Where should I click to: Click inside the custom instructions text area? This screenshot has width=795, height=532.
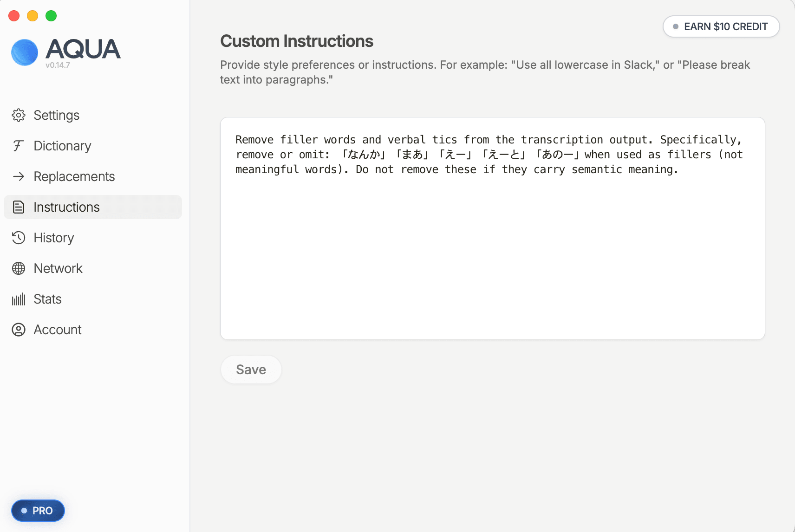[493, 228]
